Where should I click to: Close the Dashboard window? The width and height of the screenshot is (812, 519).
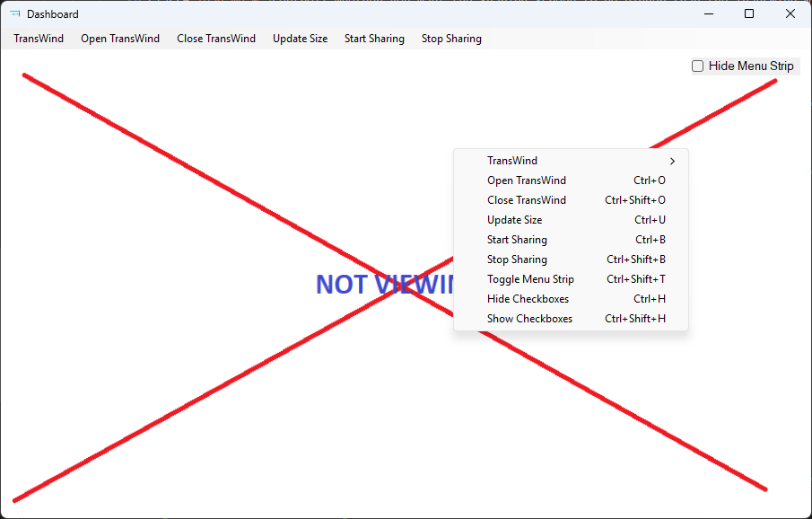790,13
